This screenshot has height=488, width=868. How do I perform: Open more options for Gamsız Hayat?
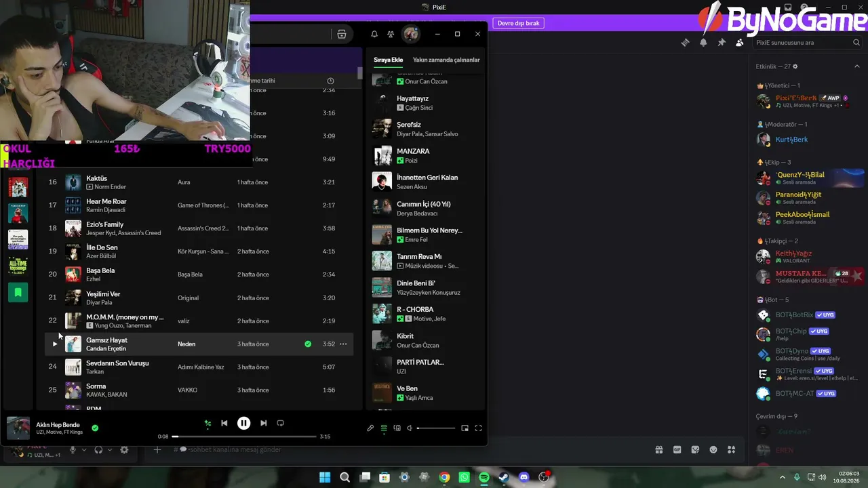coord(343,344)
